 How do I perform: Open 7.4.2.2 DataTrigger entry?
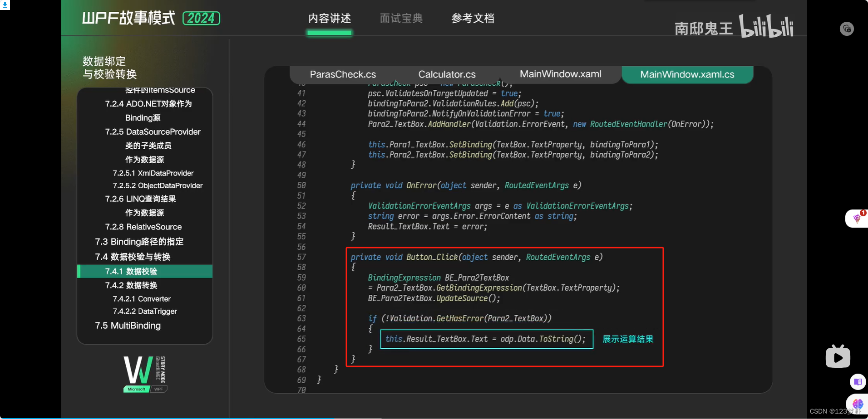[145, 311]
